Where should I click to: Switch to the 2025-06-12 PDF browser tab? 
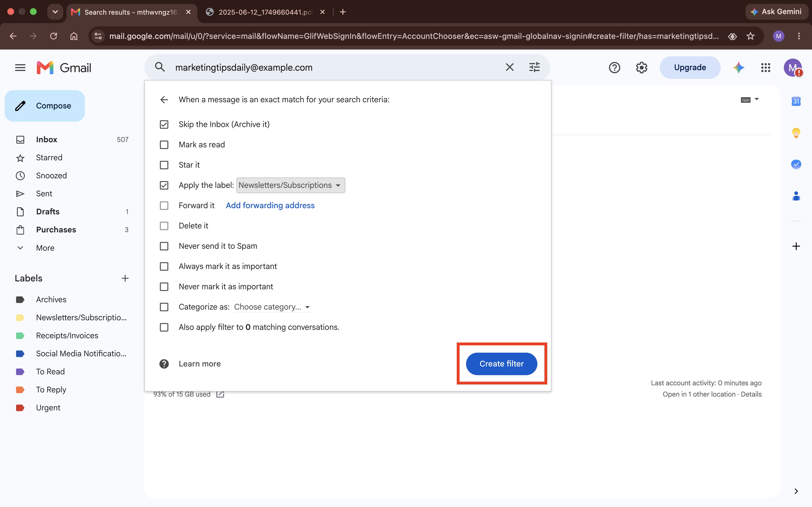[x=265, y=12]
